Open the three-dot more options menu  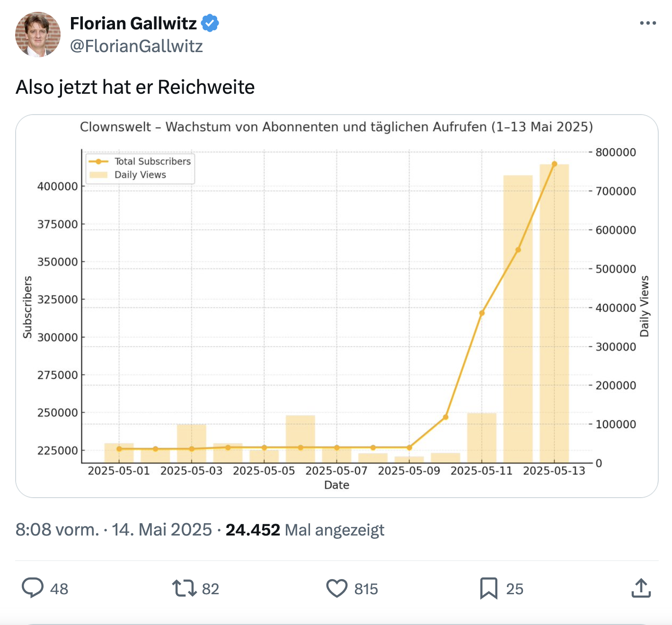point(648,23)
